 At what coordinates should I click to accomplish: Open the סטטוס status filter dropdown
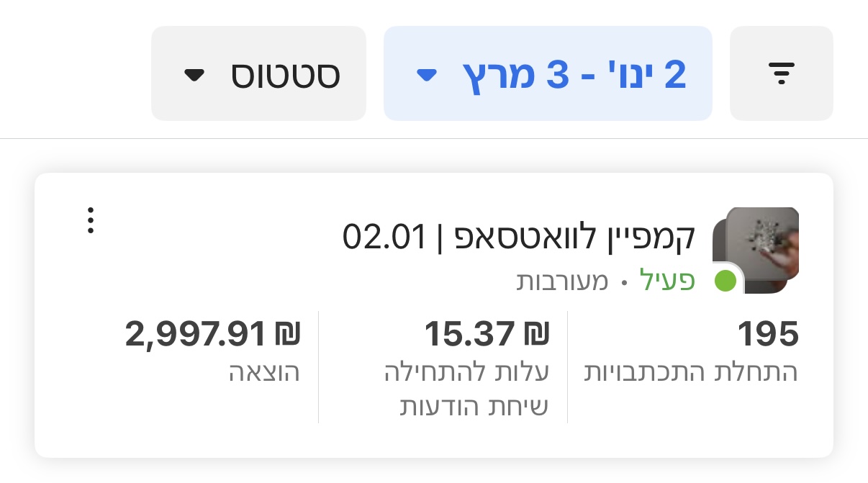coord(258,73)
